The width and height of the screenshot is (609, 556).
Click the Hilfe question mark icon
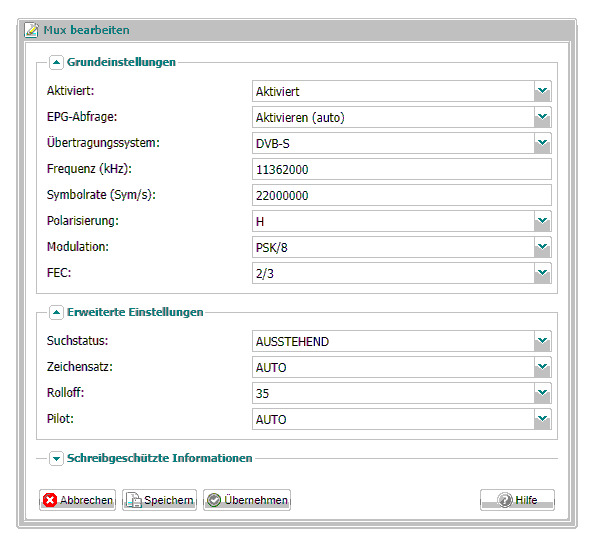[505, 500]
